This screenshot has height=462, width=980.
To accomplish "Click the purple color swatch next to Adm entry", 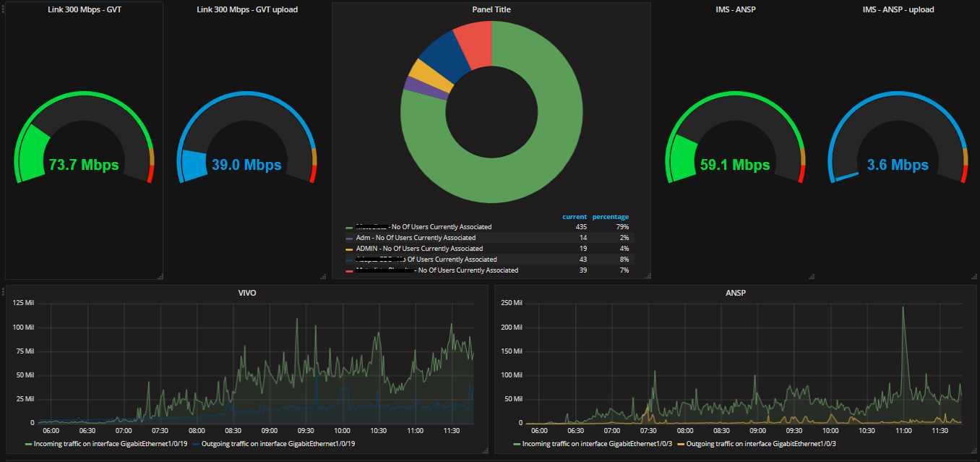I will [x=349, y=237].
